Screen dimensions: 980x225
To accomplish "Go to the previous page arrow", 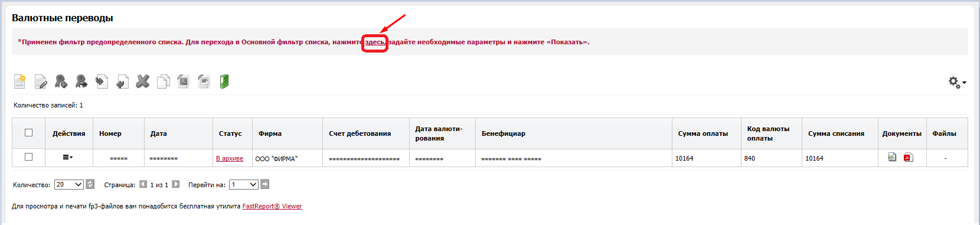I will [143, 184].
